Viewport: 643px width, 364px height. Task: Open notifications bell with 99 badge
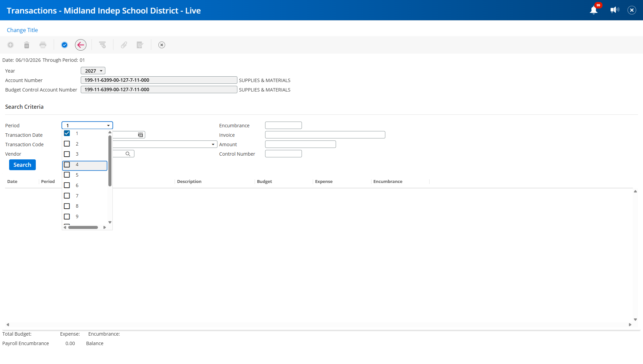594,10
